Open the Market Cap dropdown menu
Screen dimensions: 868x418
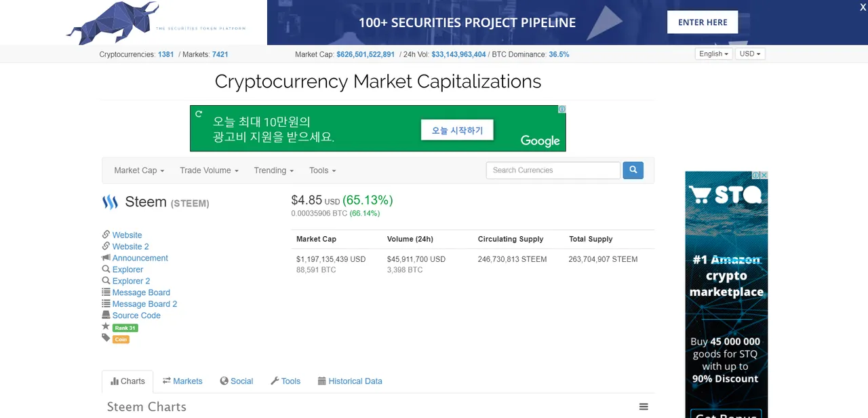coord(139,170)
